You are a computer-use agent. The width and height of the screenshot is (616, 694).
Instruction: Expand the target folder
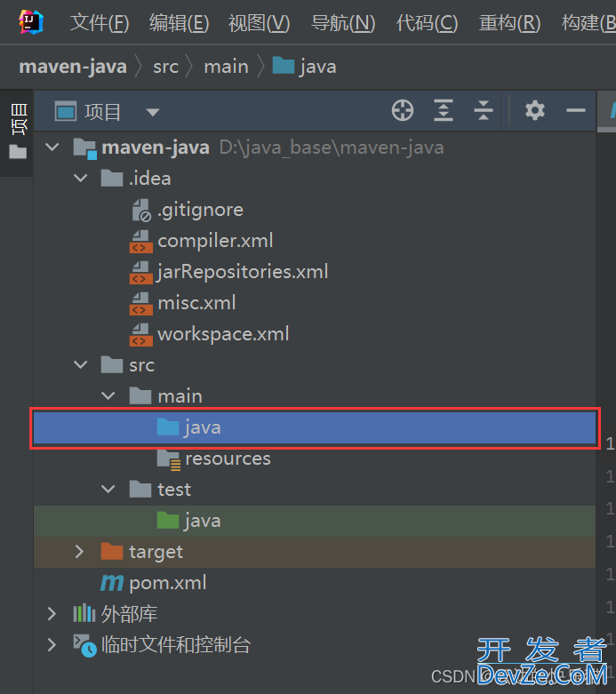(x=80, y=552)
